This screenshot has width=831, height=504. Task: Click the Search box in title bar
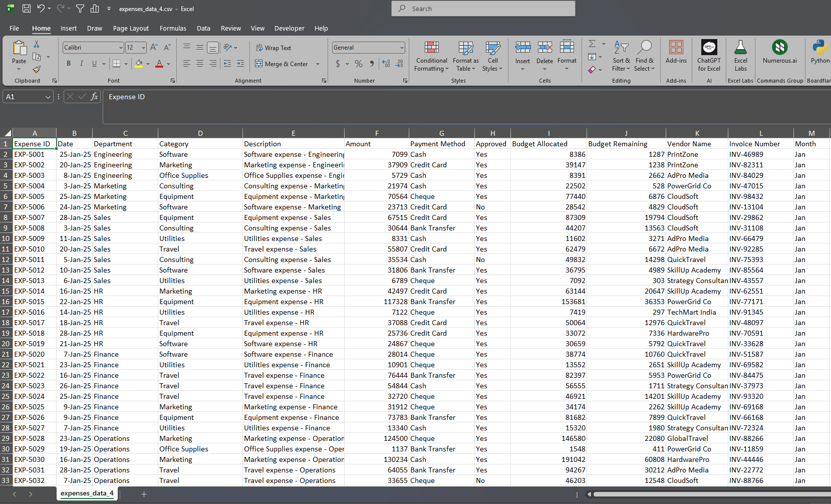tap(483, 9)
